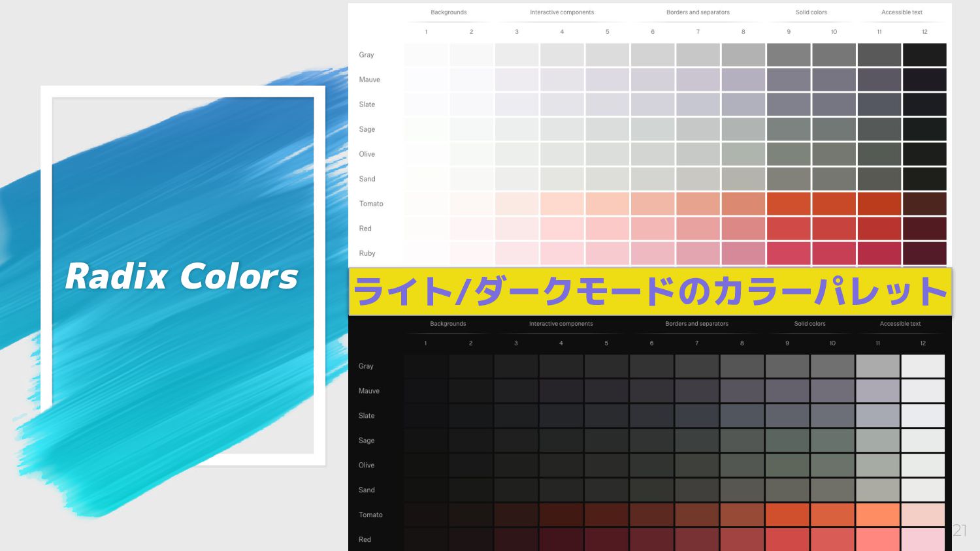The height and width of the screenshot is (551, 980).
Task: Pick light palette Ruby step 11 swatch
Action: [879, 253]
